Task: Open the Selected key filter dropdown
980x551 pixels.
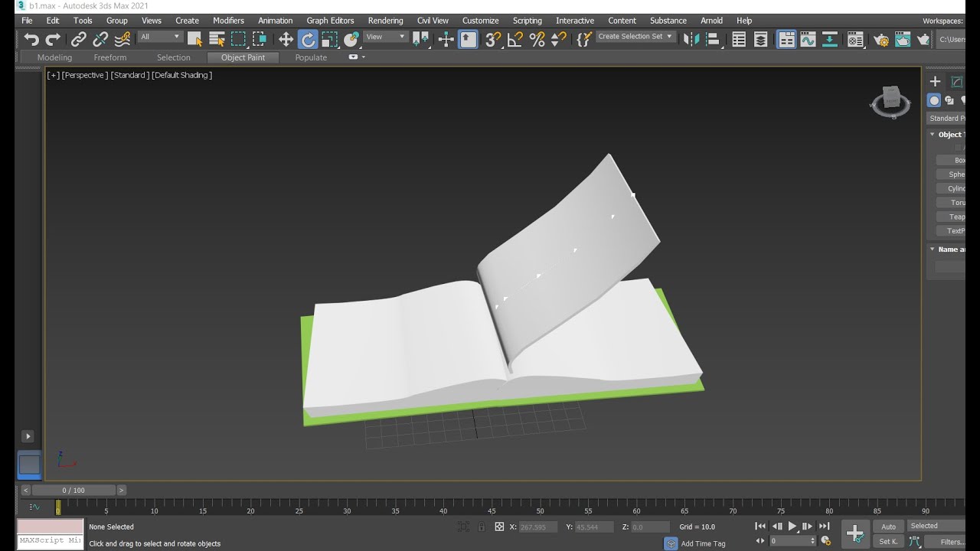Action: click(936, 526)
